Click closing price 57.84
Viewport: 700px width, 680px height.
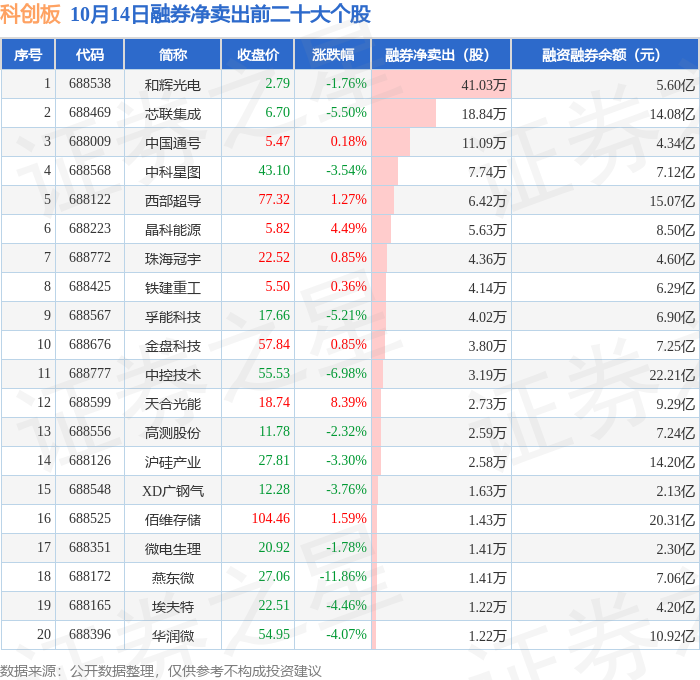(x=274, y=345)
